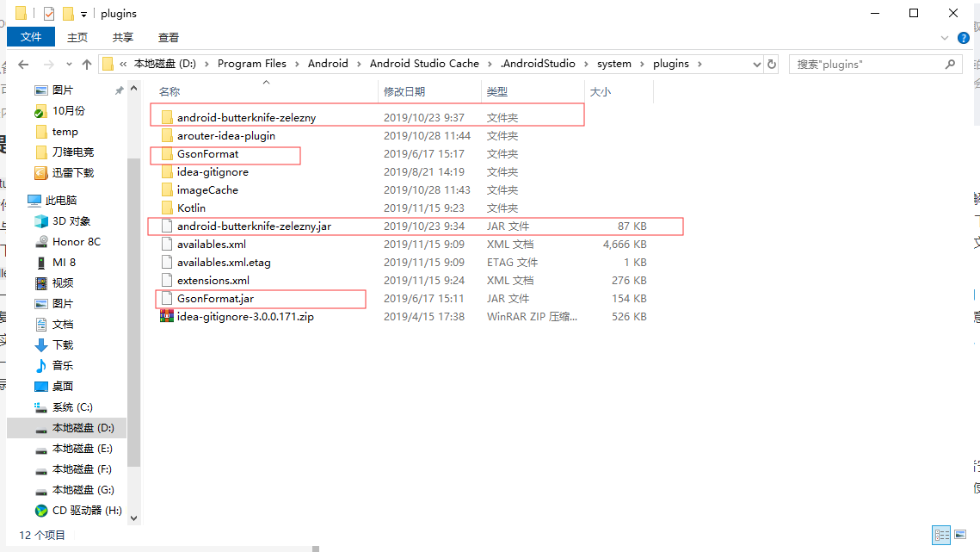Click the Forward navigation arrow

tap(49, 64)
